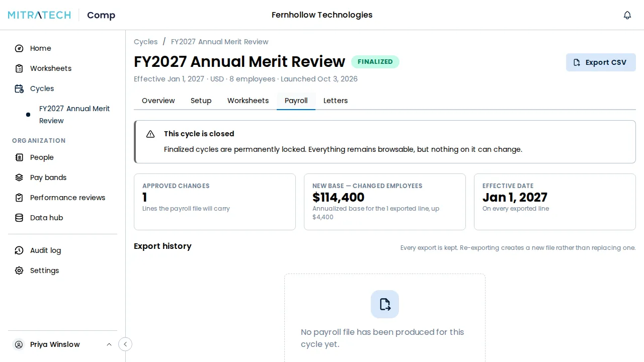The width and height of the screenshot is (644, 362).
Task: Go to Cycles via the breadcrumb
Action: click(x=146, y=42)
